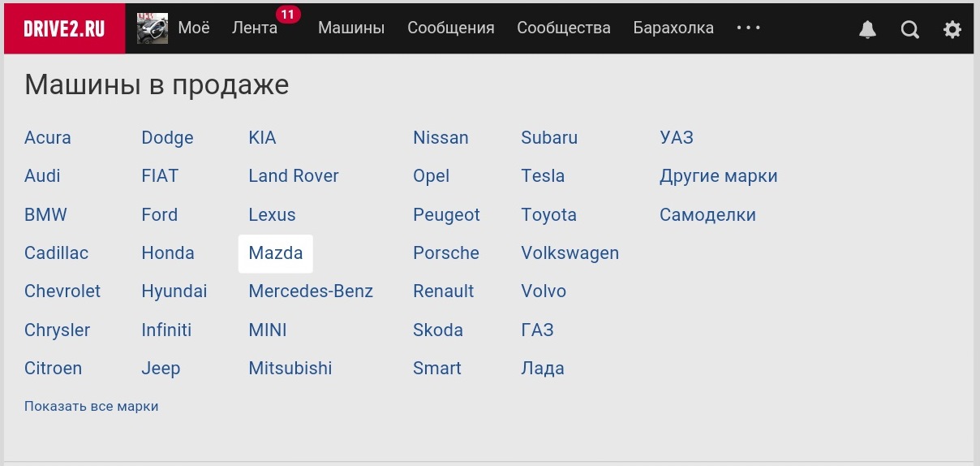Choose the Volkswagen brand link
This screenshot has height=466, width=980.
coord(570,253)
